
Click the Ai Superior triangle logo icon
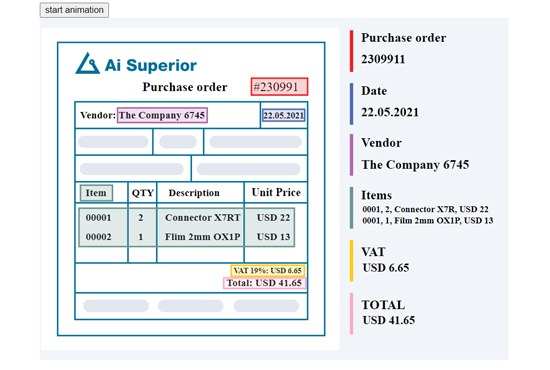pyautogui.click(x=87, y=63)
